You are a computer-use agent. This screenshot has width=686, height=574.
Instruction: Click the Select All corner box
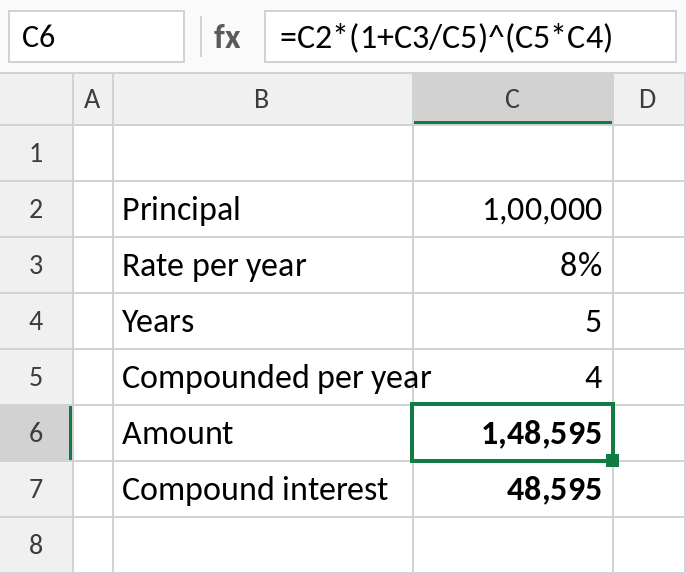pyautogui.click(x=36, y=99)
